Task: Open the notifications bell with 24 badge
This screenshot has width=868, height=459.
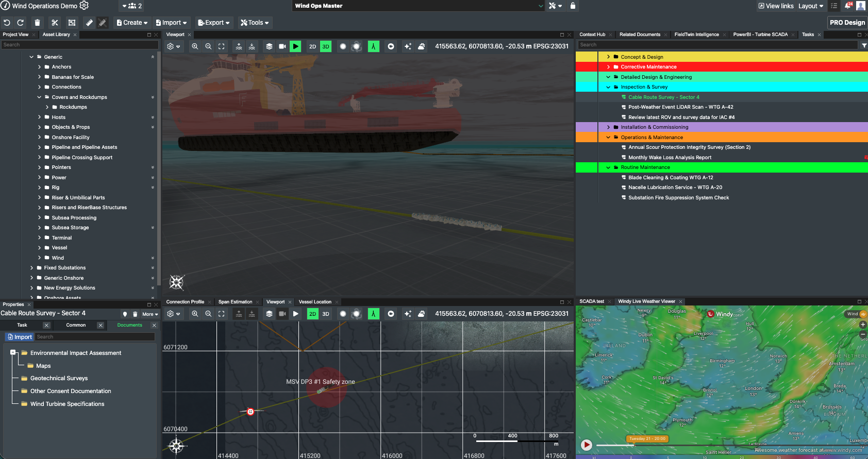Action: pos(848,6)
